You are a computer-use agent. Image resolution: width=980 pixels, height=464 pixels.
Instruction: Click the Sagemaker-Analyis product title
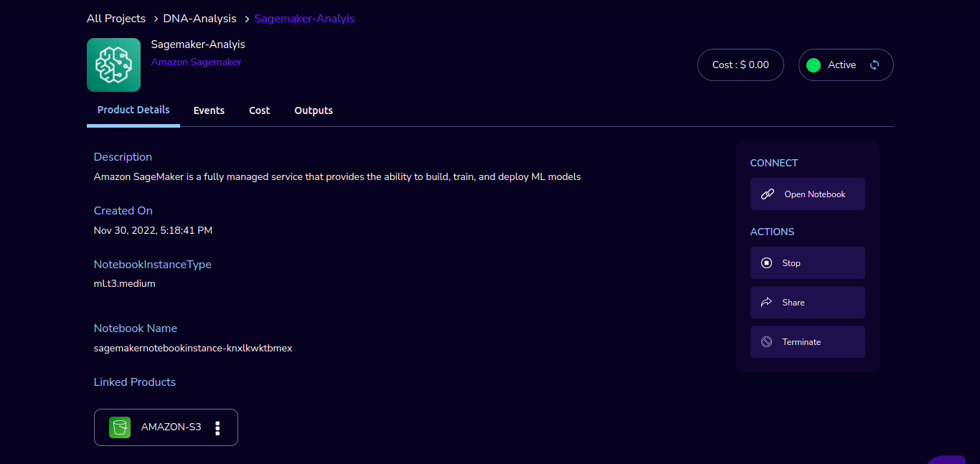pyautogui.click(x=198, y=44)
